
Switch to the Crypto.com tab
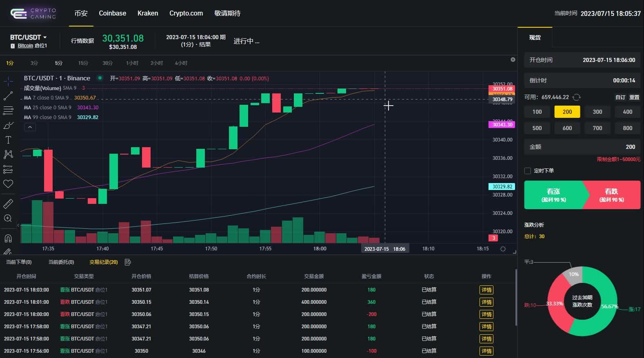pos(186,13)
